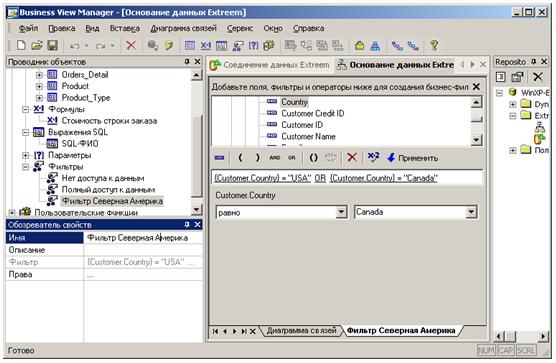The height and width of the screenshot is (363, 556).
Task: Open the Диаграмма связей menu
Action: point(184,28)
